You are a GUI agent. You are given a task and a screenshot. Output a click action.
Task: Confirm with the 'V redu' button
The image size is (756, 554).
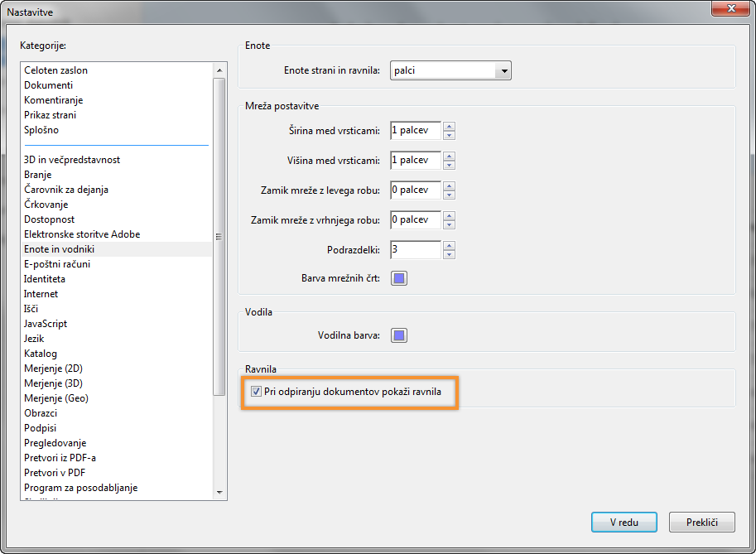tap(624, 523)
